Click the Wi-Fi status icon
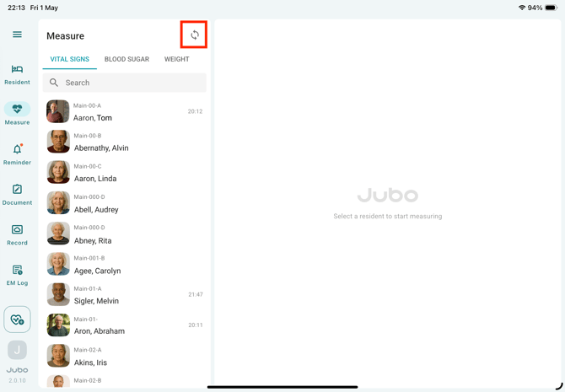565x392 pixels. 521,8
